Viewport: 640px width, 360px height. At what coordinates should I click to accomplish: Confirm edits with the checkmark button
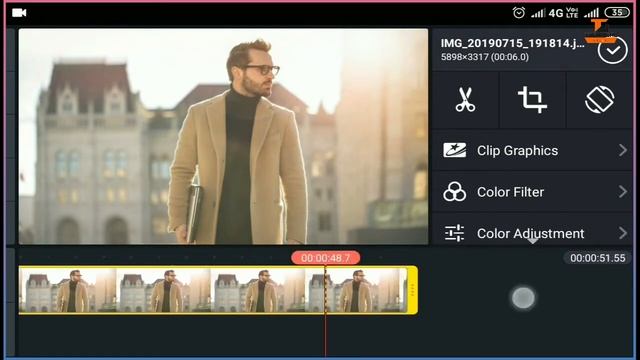[612, 50]
